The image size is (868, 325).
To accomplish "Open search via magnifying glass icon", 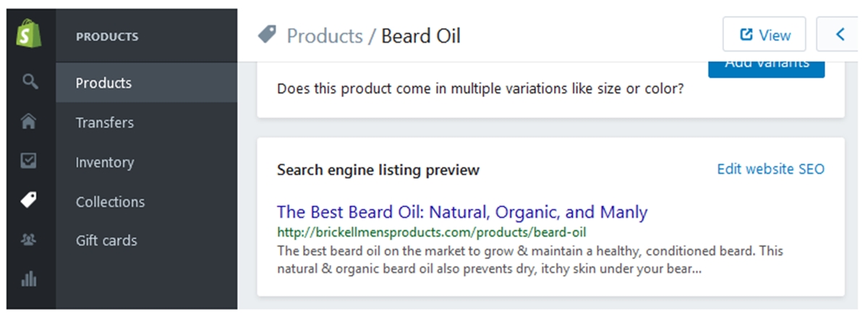I will [x=29, y=82].
